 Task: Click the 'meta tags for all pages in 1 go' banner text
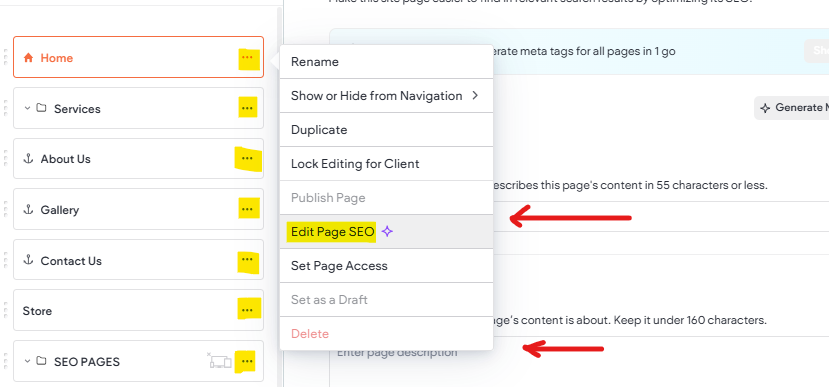tap(583, 51)
